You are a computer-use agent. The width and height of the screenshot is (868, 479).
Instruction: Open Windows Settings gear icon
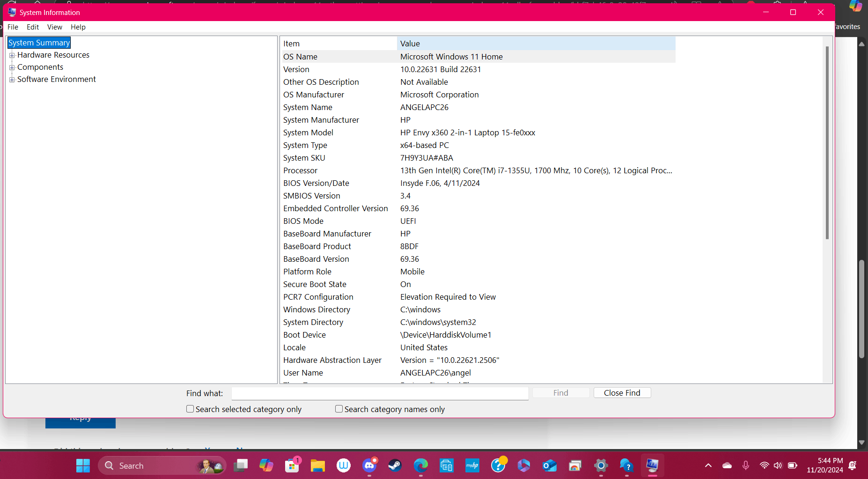click(601, 465)
